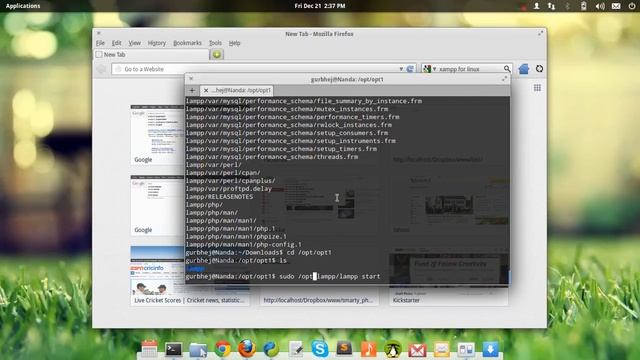Click the cd /opt/opt1 command line
This screenshot has height=360, width=640.
tap(259, 253)
